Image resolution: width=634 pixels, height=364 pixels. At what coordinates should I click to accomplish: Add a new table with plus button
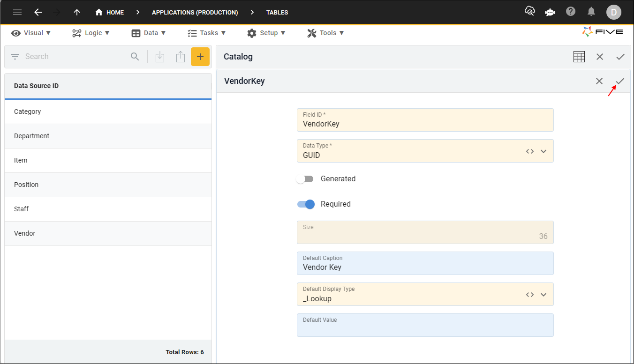(x=200, y=57)
